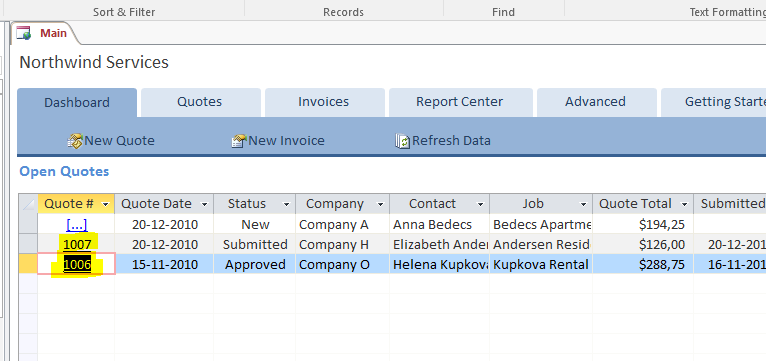This screenshot has width=766, height=361.
Task: Click Company H cell
Action: point(342,244)
